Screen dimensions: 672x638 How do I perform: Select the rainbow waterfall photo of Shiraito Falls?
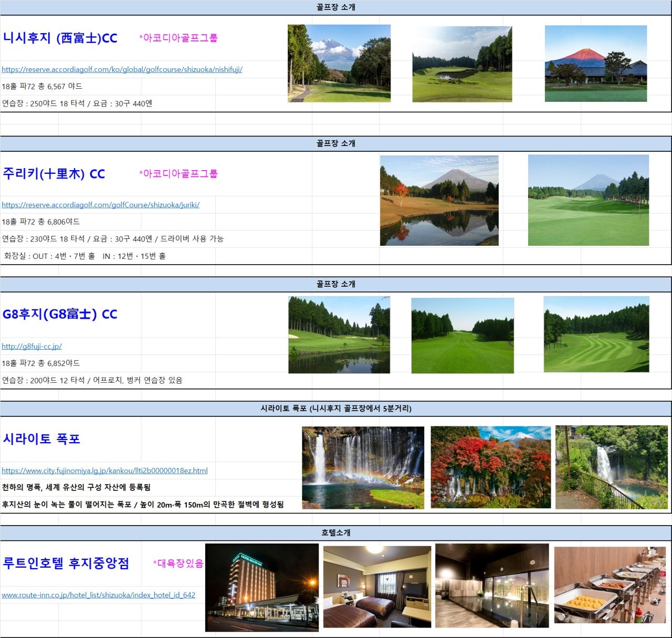362,467
